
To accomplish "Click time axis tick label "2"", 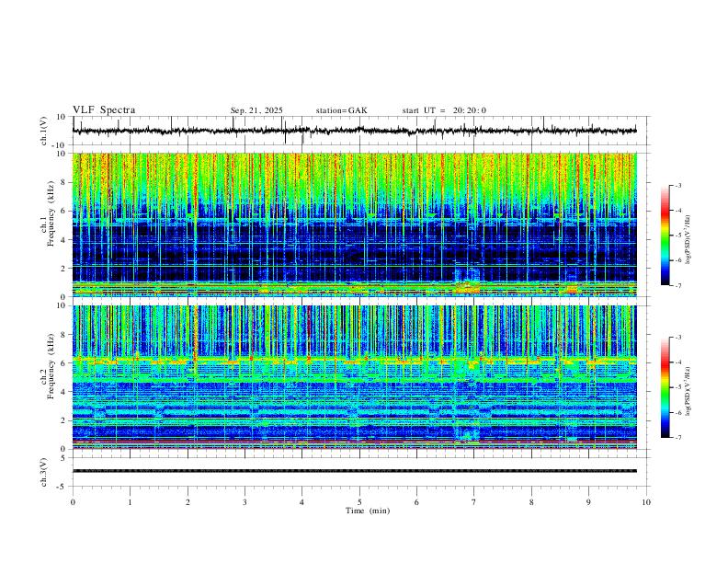I will pyautogui.click(x=188, y=502).
